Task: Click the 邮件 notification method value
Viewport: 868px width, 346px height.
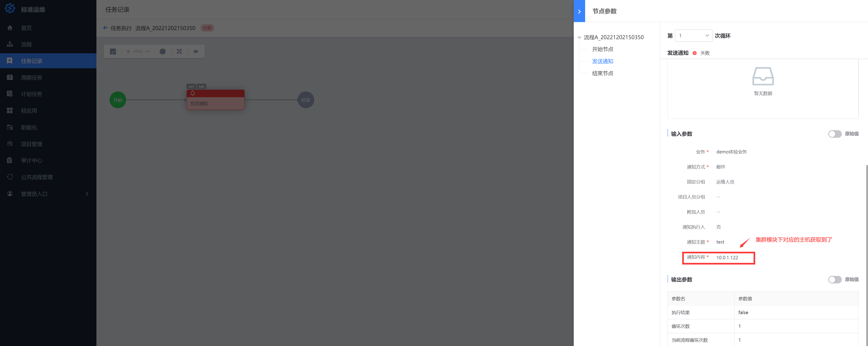Action: pyautogui.click(x=721, y=167)
